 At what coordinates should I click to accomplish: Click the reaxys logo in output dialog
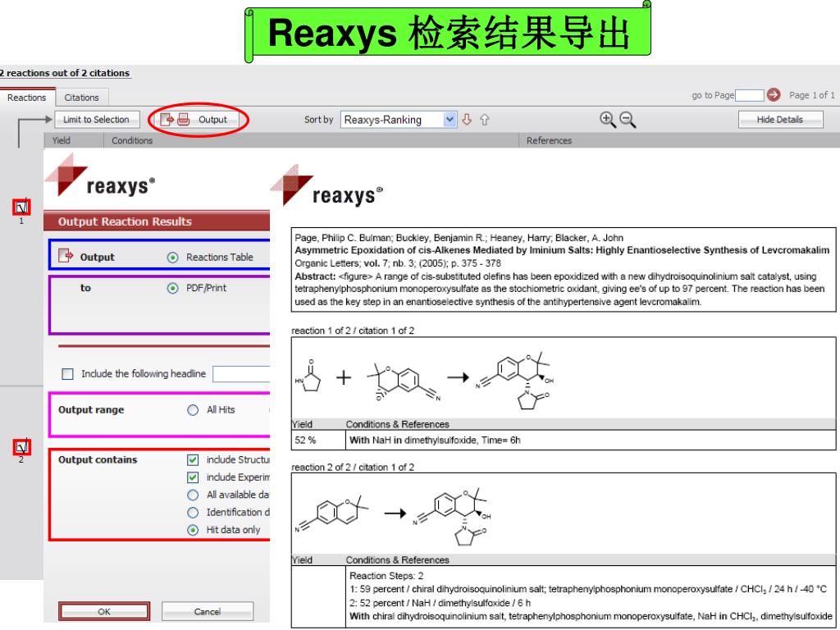tap(100, 176)
